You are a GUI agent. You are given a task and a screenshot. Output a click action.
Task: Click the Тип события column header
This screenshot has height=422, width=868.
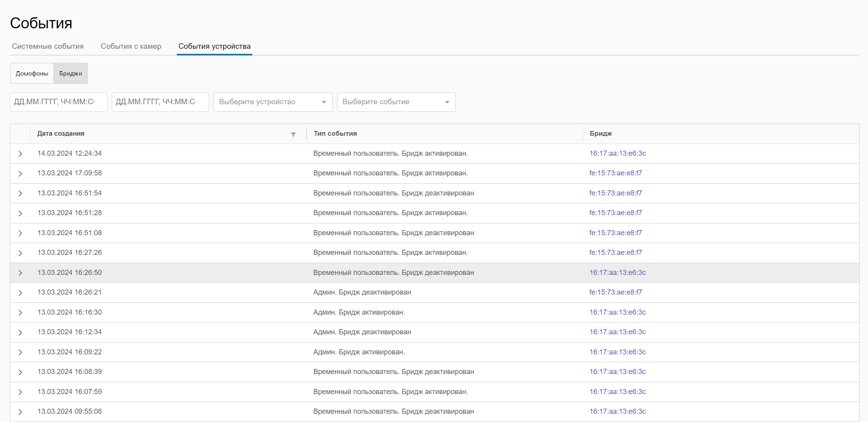point(335,134)
